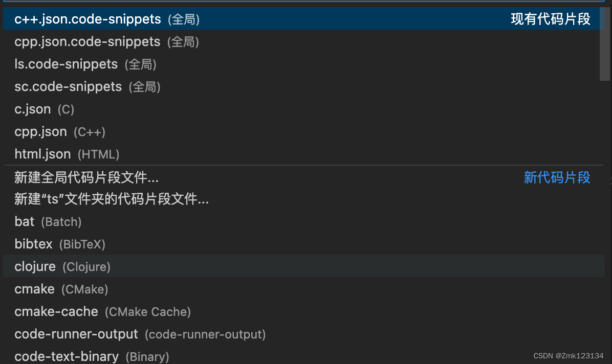This screenshot has height=364, width=612.
Task: Select the highlighted clojure Clojure entry
Action: click(x=35, y=266)
